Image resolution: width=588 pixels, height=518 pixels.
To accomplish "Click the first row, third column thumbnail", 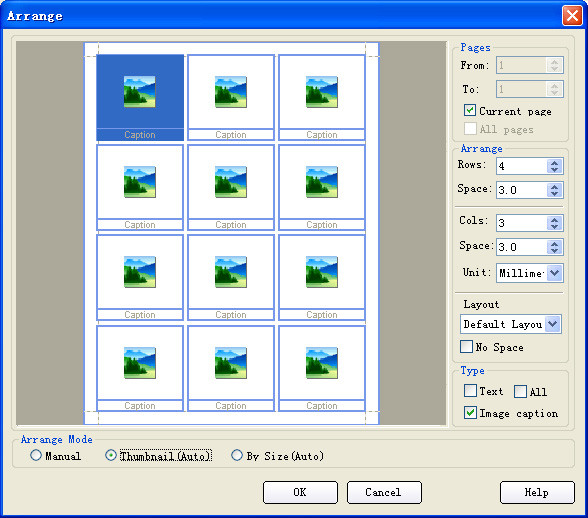I will pyautogui.click(x=322, y=92).
